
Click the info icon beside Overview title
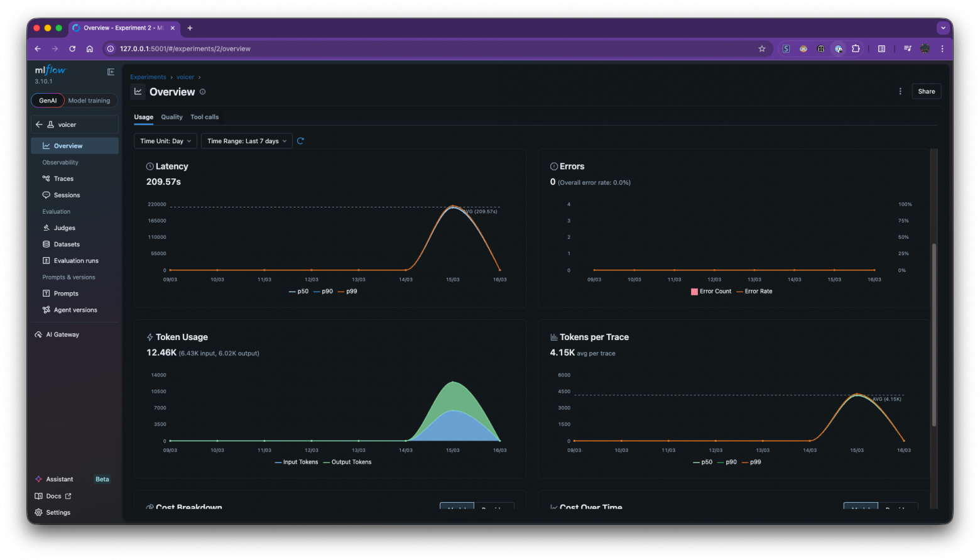pyautogui.click(x=202, y=92)
